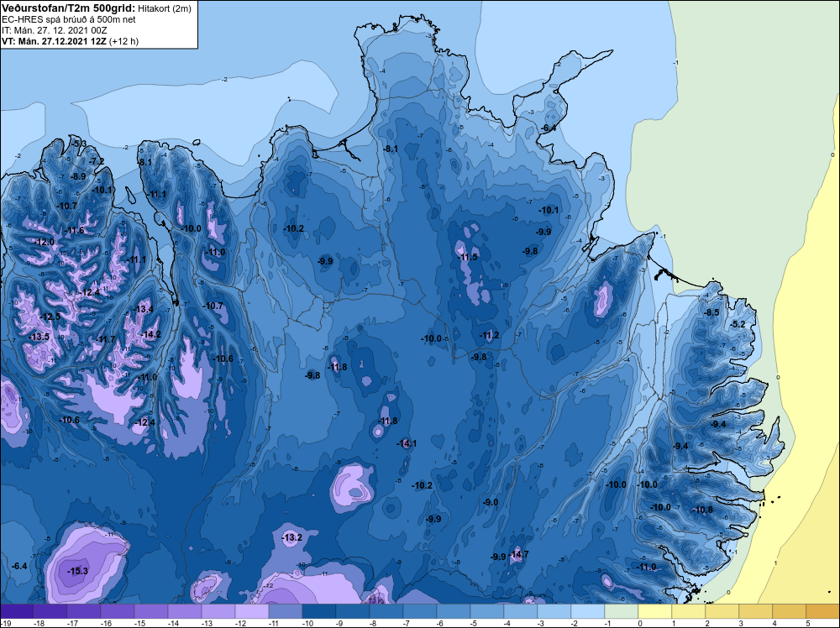Click the -7.2 temperature value
This screenshot has width=840, height=628.
coord(97,161)
